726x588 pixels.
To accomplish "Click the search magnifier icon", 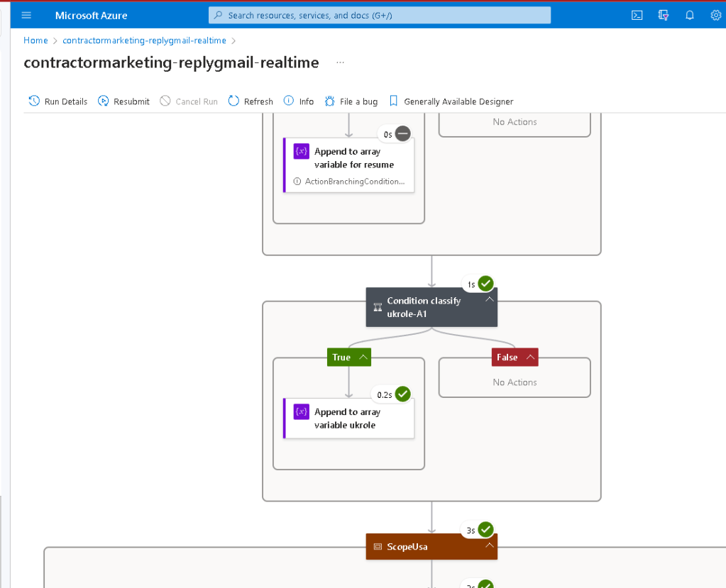I will click(218, 16).
